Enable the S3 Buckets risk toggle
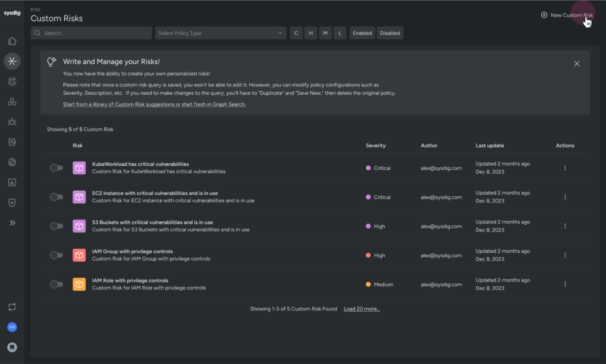Screen dimensions: 606x364 tap(56, 226)
